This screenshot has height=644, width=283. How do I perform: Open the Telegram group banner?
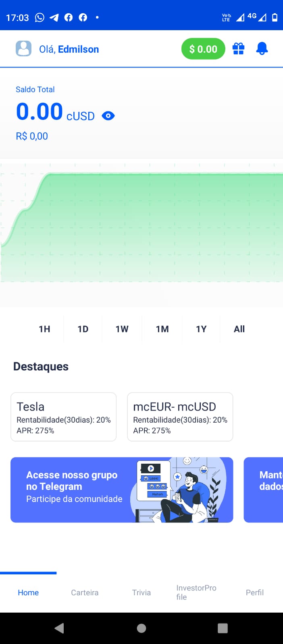click(122, 490)
